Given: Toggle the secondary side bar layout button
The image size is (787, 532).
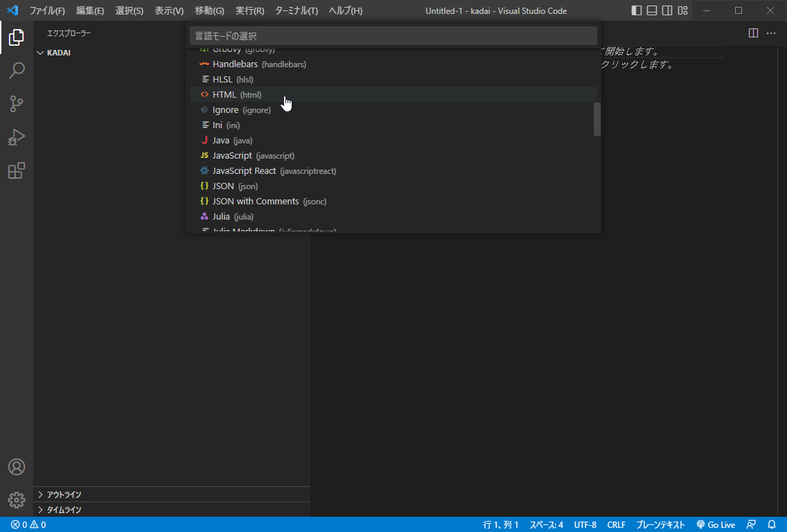Looking at the screenshot, I should (667, 10).
